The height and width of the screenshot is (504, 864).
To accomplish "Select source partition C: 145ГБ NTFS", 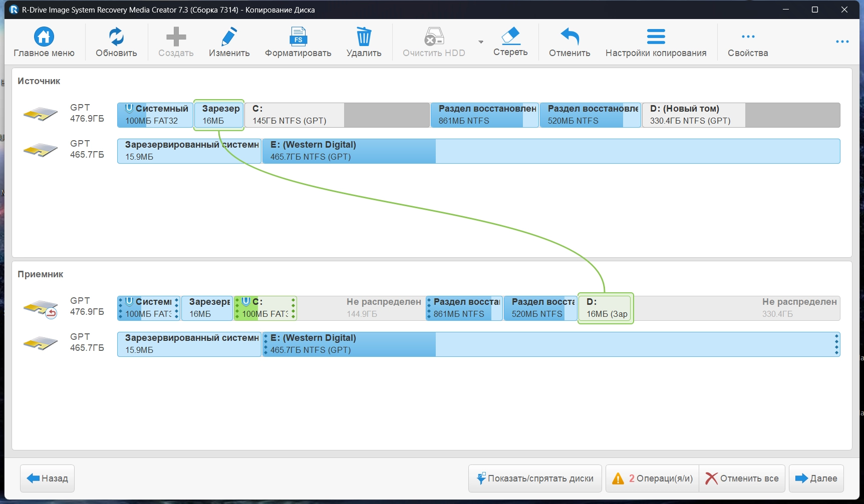I will [337, 115].
